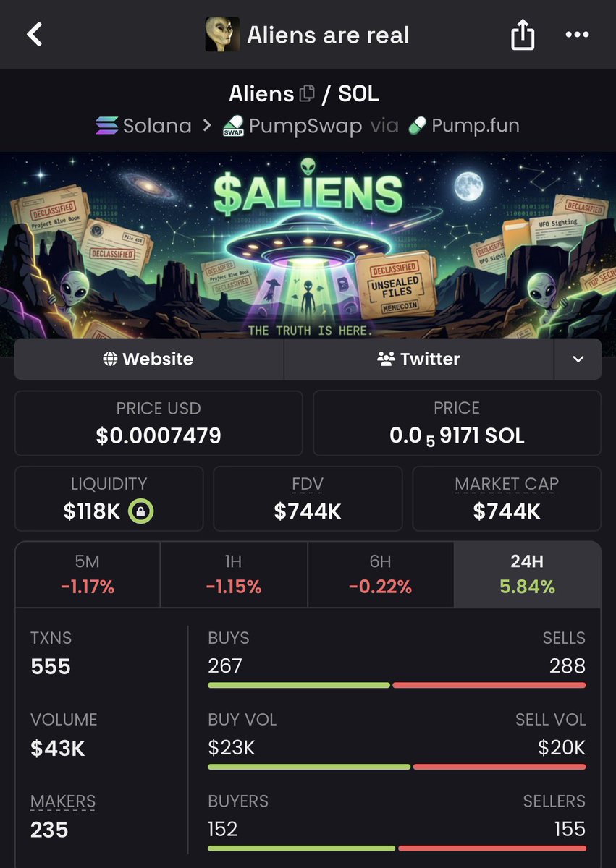This screenshot has height=868, width=616.
Task: Click the liquidity lock icon
Action: [x=140, y=511]
